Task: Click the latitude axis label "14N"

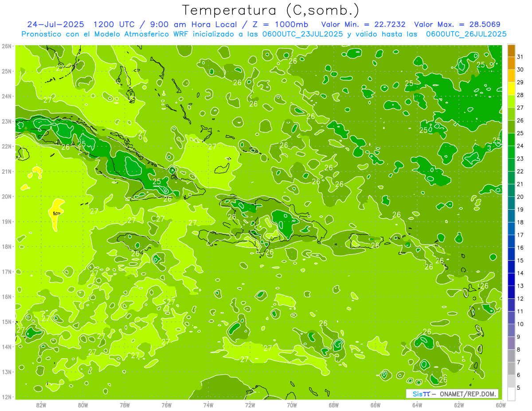Action: 6,347
